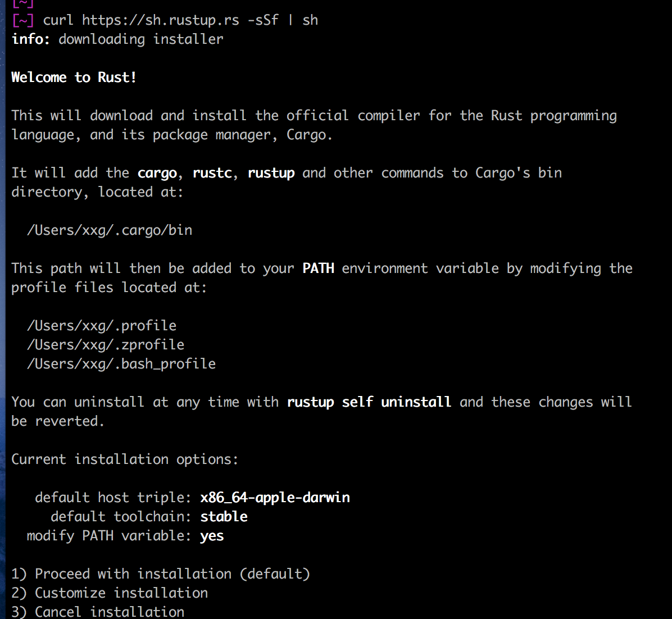This screenshot has height=619, width=672.
Task: Click the "yes" modify PATH value
Action: (x=212, y=536)
